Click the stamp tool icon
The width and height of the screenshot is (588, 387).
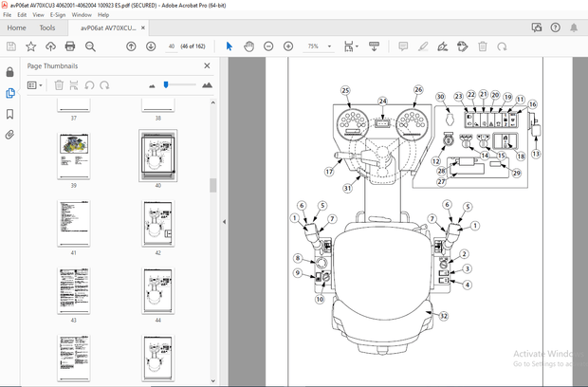click(463, 46)
